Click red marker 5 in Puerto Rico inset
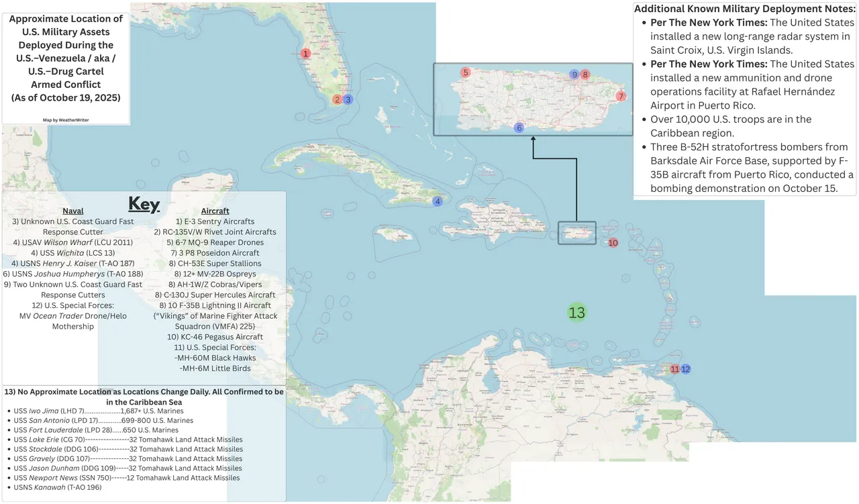The image size is (859, 504). pyautogui.click(x=466, y=72)
